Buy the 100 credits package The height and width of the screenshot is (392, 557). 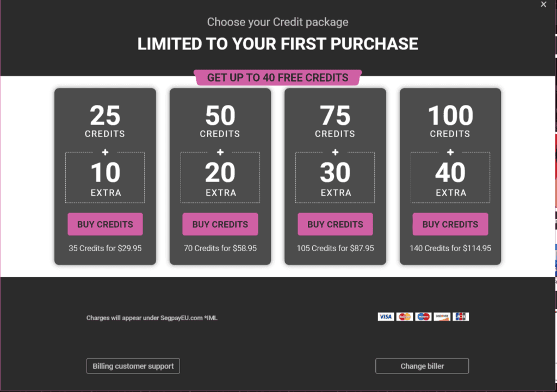click(x=450, y=224)
